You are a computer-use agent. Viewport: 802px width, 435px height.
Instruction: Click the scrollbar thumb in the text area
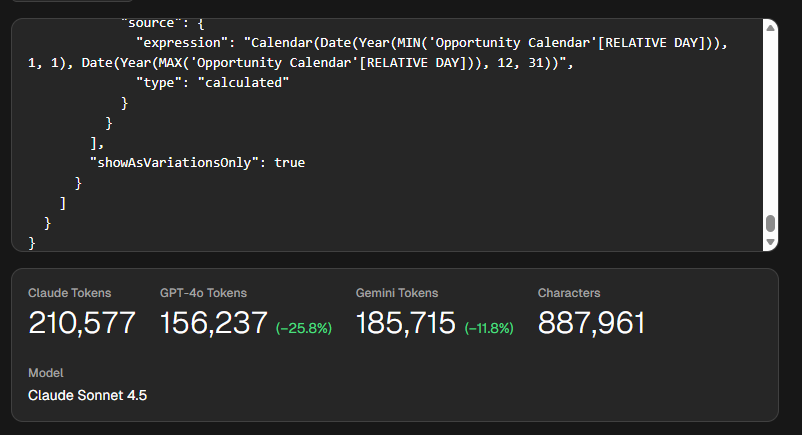[x=769, y=224]
